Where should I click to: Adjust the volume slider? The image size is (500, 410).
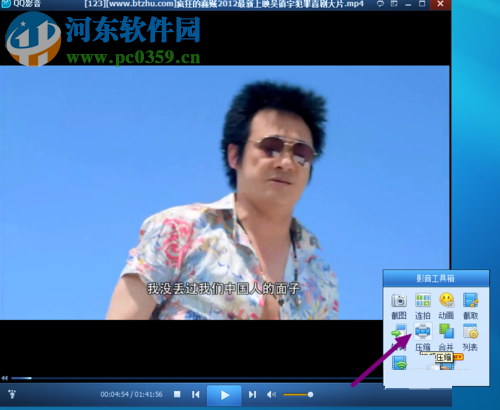coord(298,395)
